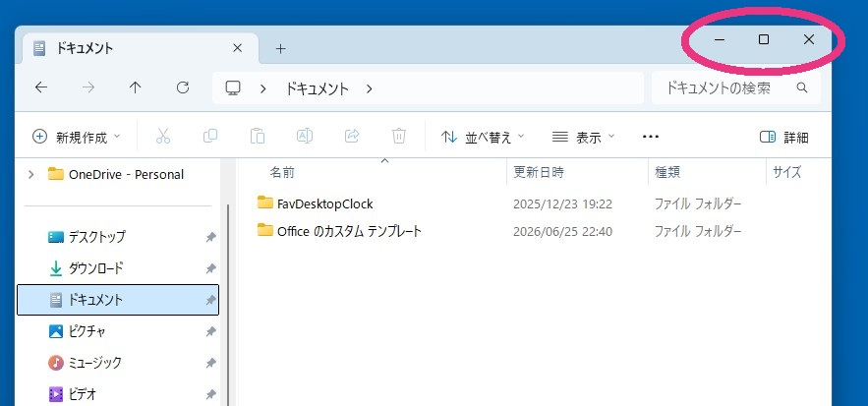The height and width of the screenshot is (406, 868).
Task: Select OneDrive - Personal in the sidebar
Action: (118, 174)
